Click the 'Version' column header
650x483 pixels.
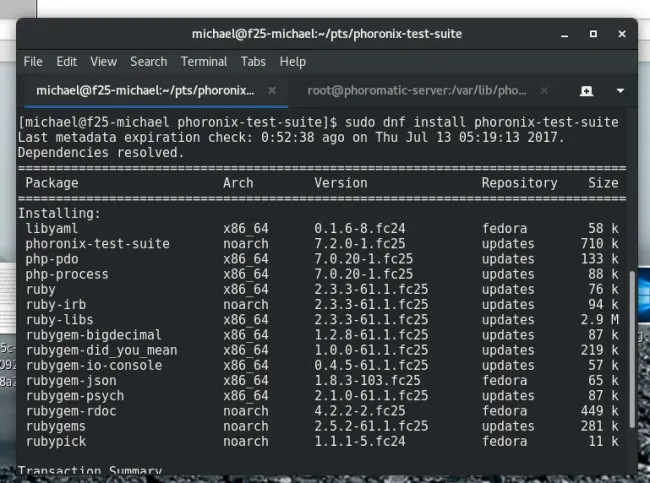tap(341, 183)
